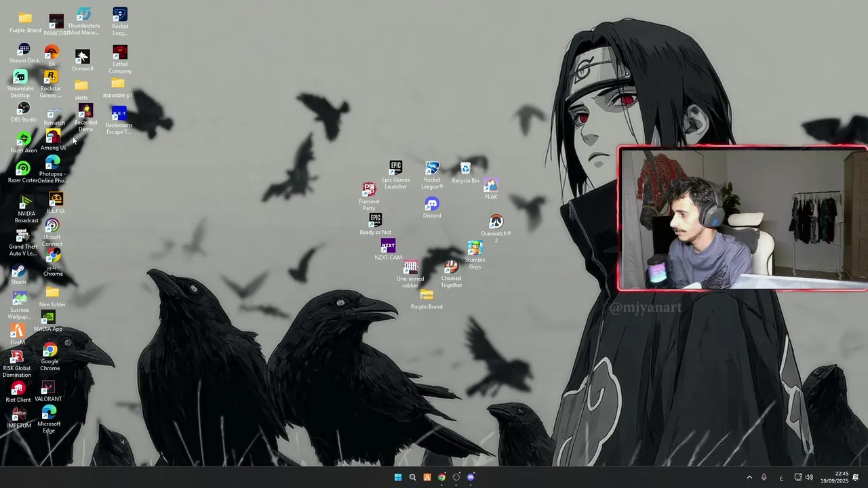The height and width of the screenshot is (488, 868).
Task: Open the Chained Together shortcut
Action: 451,274
